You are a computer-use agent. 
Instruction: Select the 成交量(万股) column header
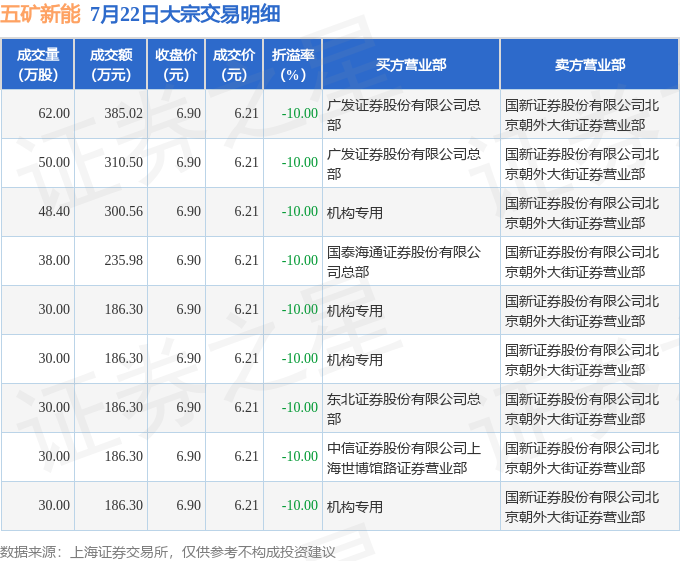click(38, 64)
